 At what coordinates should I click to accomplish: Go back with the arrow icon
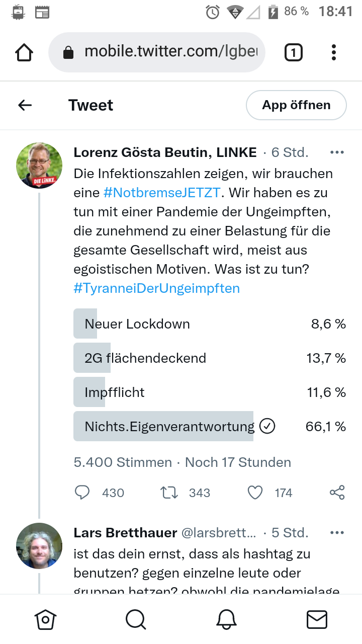pyautogui.click(x=25, y=105)
